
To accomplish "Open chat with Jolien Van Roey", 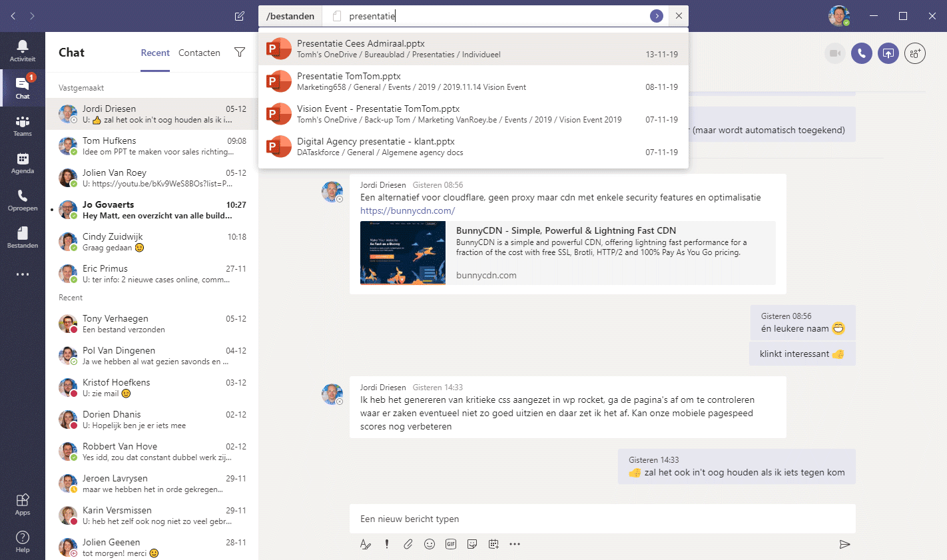I will pos(152,178).
